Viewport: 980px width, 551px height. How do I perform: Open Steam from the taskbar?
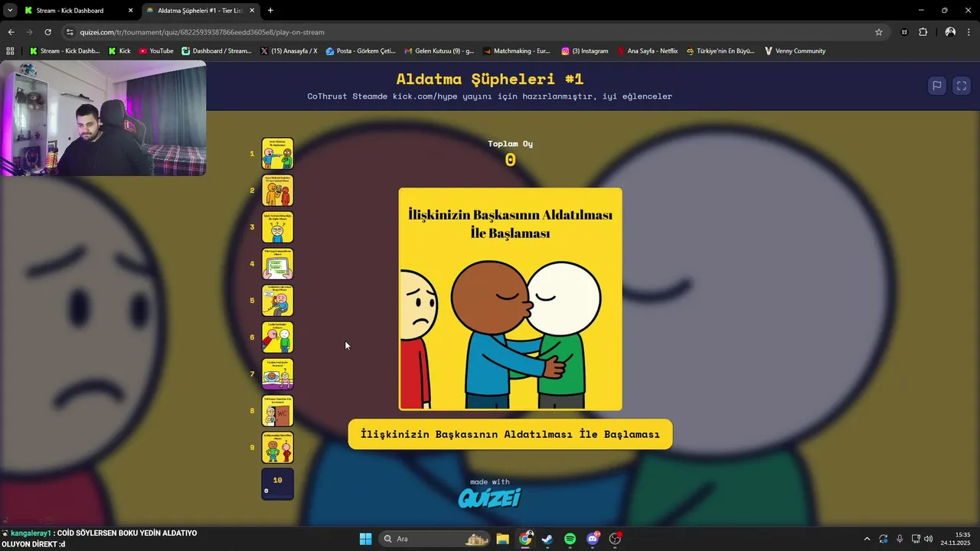547,539
